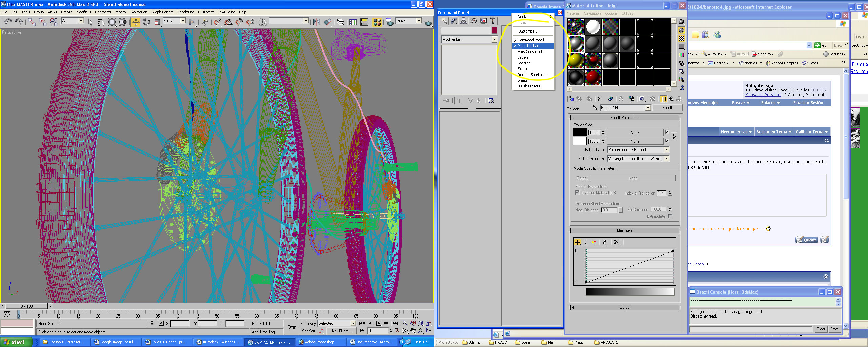Open the Map #209 name dropdown
Screen dimensions: 868x347
point(626,108)
